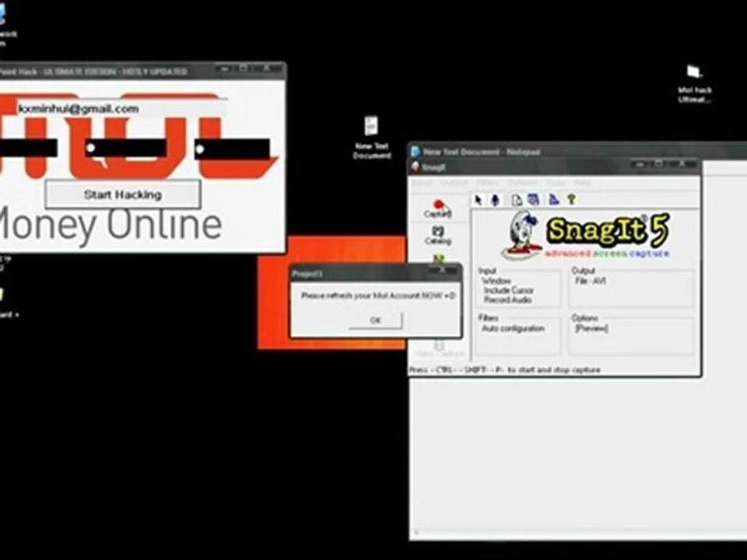Screen dimensions: 747x560
Task: Click the blue window toolbar icon in SnagIt
Action: (533, 200)
